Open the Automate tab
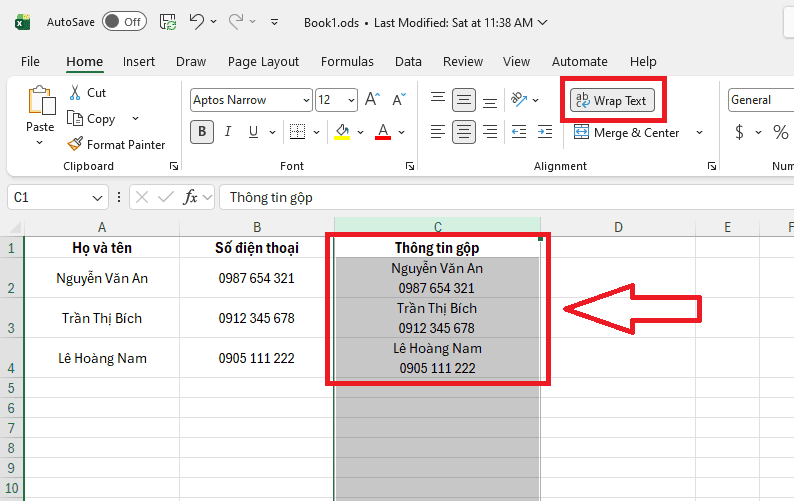This screenshot has height=501, width=794. (x=579, y=61)
